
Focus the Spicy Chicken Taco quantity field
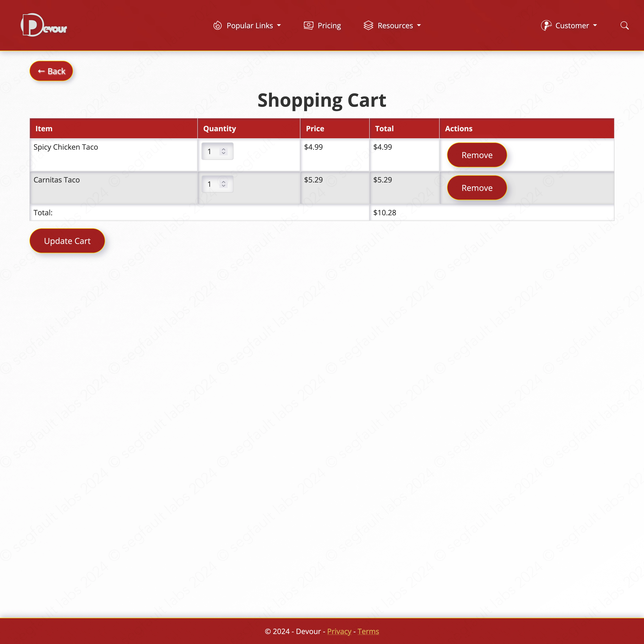[x=217, y=151]
